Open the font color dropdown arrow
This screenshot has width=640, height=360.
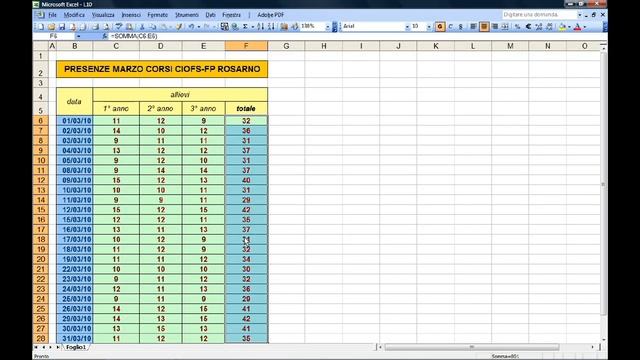[584, 27]
